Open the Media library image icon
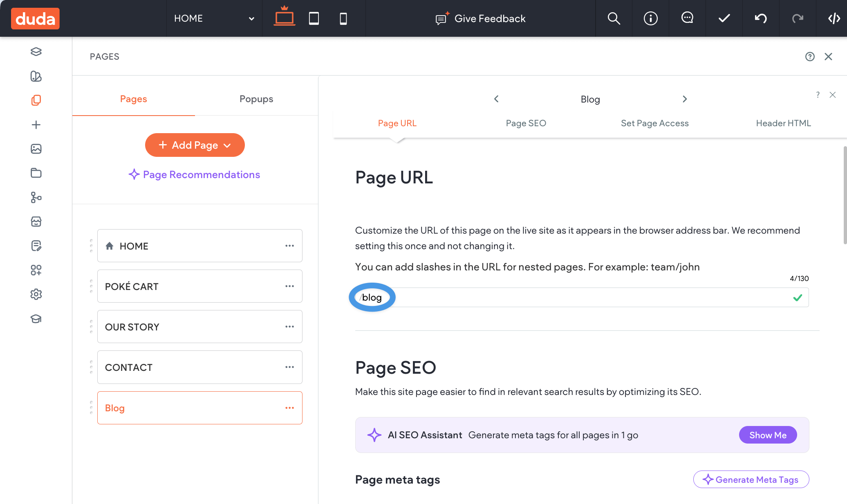 tap(36, 149)
